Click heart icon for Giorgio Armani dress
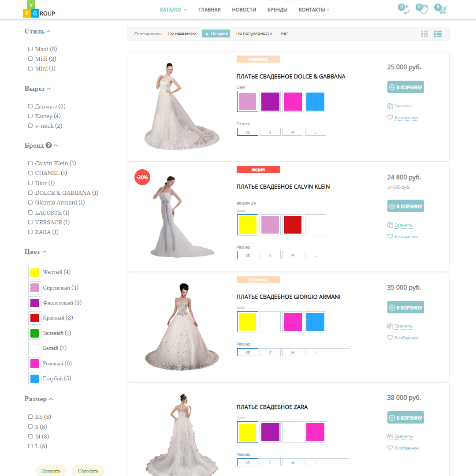Image resolution: width=476 pixels, height=476 pixels. pos(390,338)
